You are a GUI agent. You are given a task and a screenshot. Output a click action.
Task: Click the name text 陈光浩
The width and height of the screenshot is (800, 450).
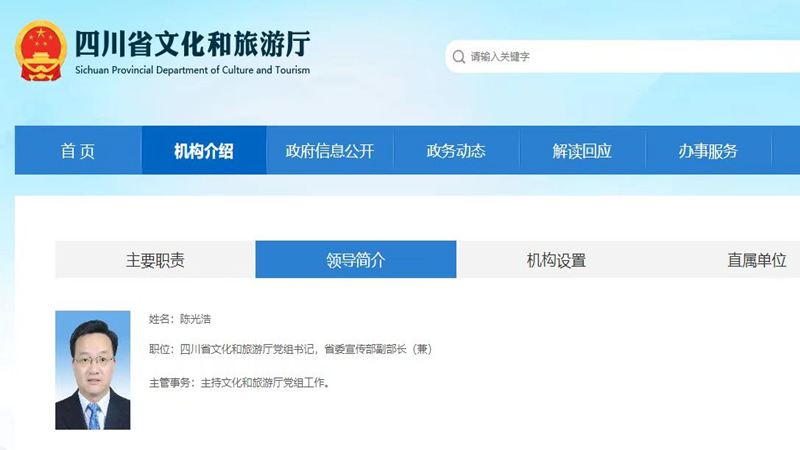[195, 319]
